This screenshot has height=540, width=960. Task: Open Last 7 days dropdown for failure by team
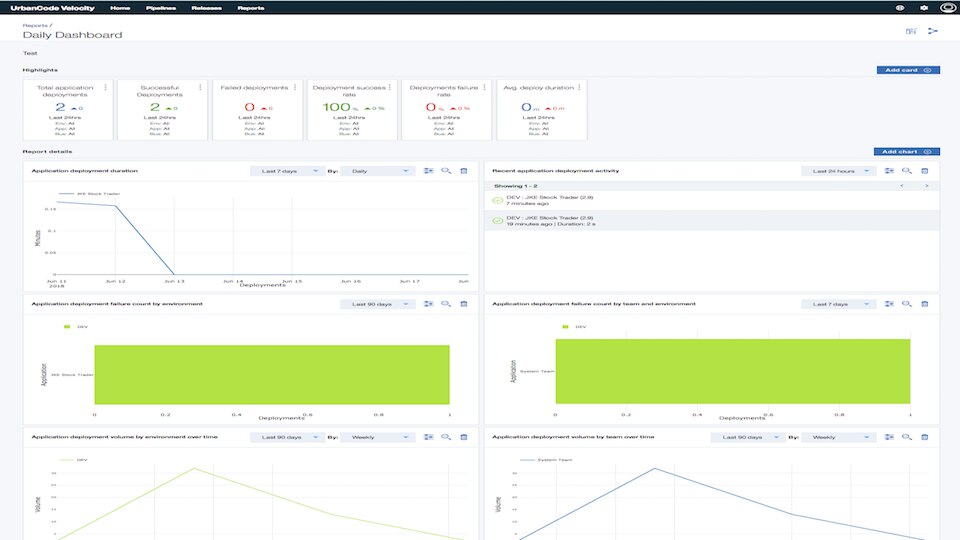coord(838,304)
